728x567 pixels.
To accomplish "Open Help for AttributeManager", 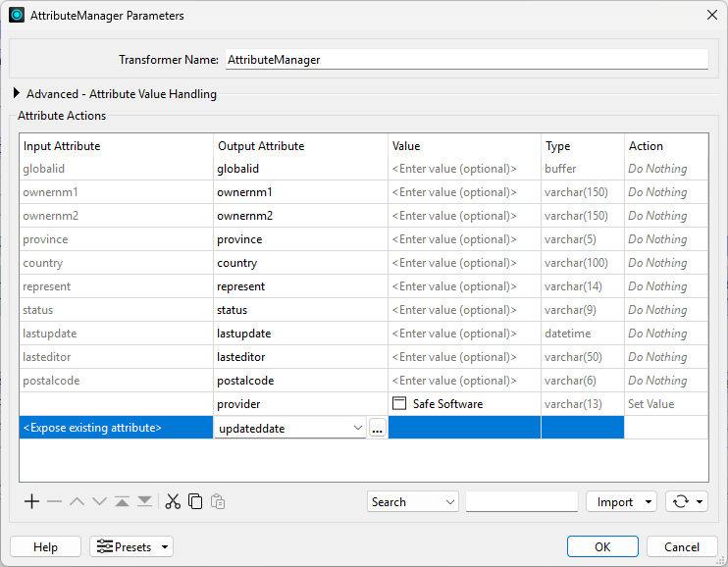I will click(x=45, y=546).
